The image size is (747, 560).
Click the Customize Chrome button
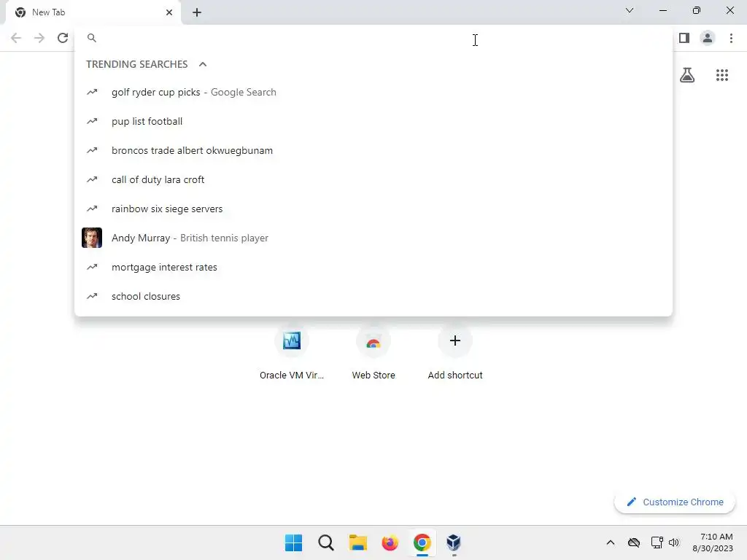[675, 502]
